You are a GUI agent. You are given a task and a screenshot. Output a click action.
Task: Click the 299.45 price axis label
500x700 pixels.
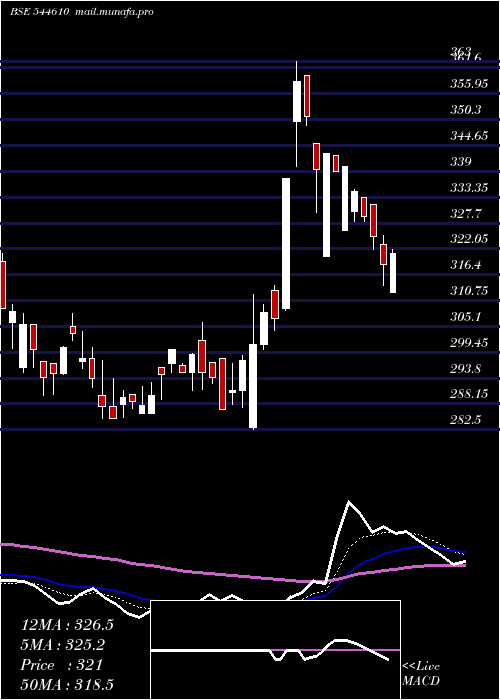(x=469, y=343)
